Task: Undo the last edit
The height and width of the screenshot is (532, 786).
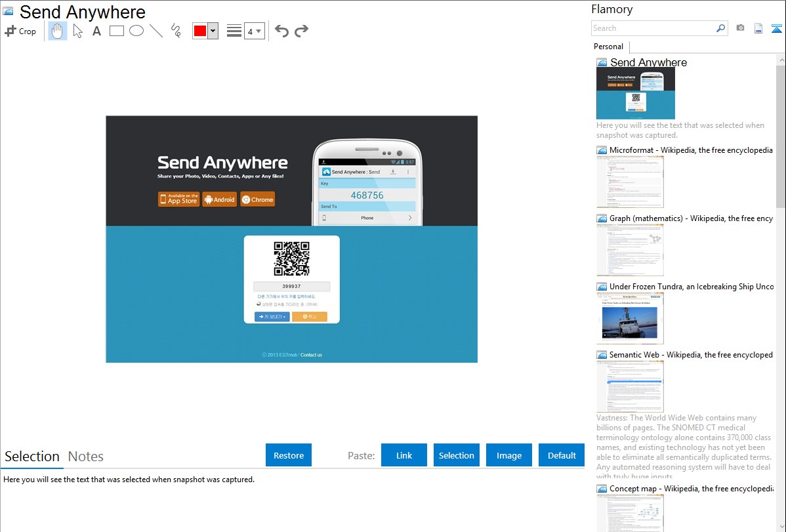Action: click(x=281, y=31)
